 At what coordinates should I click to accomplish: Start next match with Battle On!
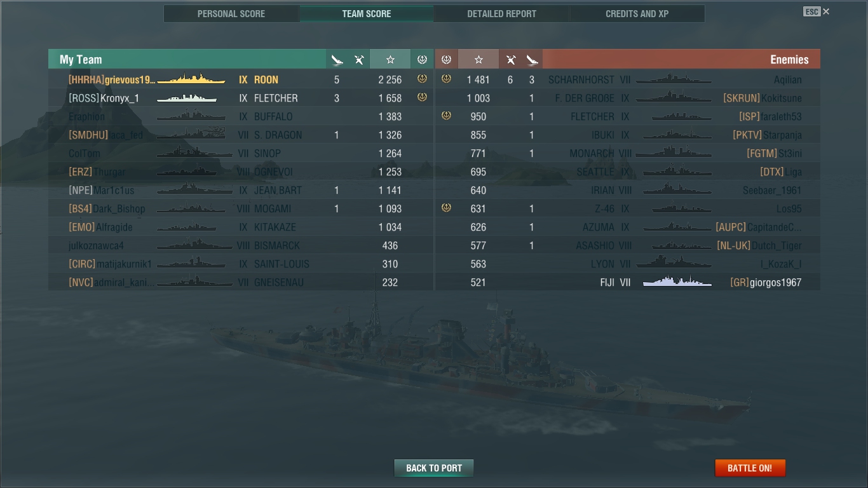[x=750, y=468]
